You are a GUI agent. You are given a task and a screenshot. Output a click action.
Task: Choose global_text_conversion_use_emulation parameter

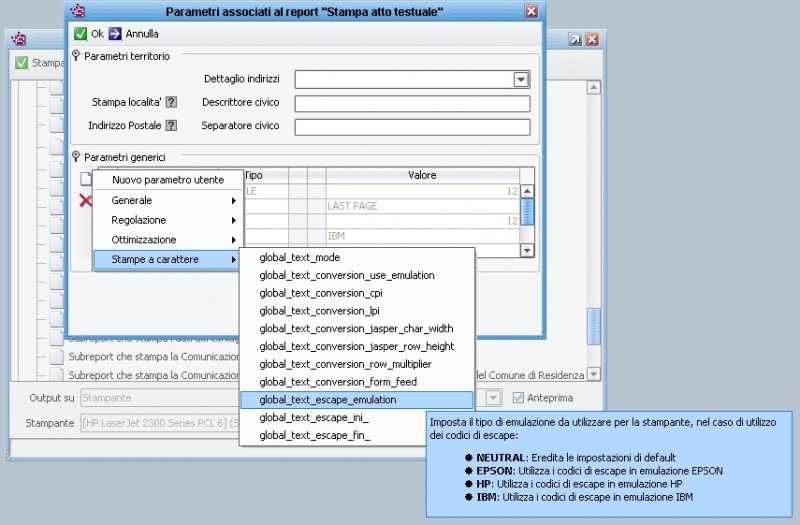[x=357, y=276]
